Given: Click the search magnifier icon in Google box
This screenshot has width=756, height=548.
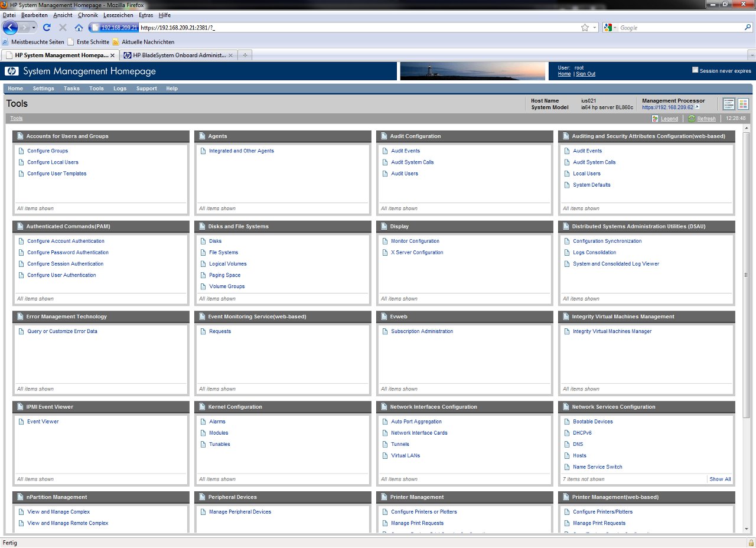Looking at the screenshot, I should [748, 27].
